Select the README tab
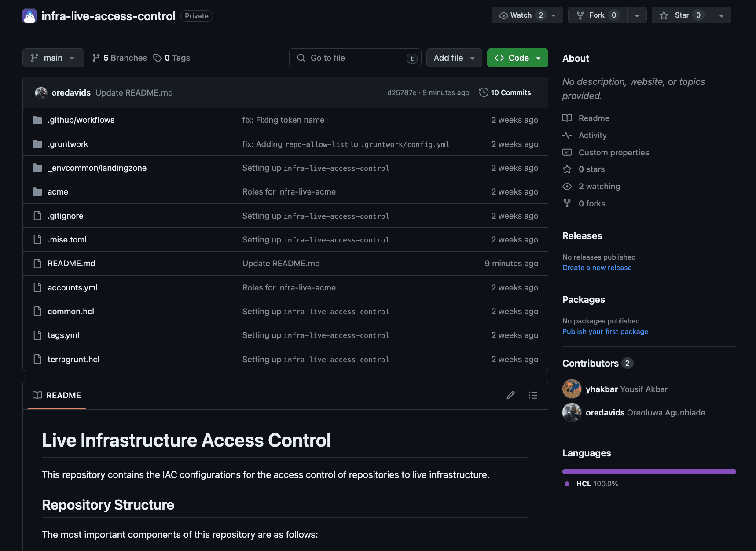Image resolution: width=756 pixels, height=551 pixels. pos(57,395)
